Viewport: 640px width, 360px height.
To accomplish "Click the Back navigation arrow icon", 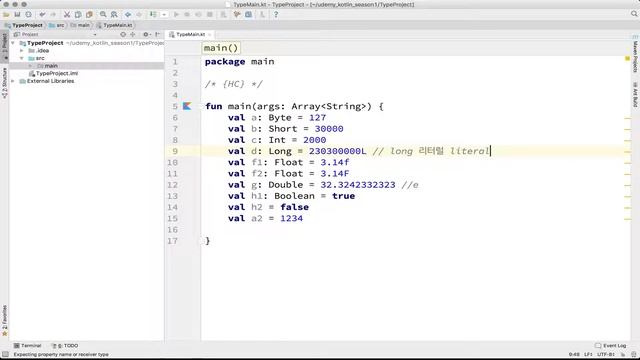I will 128,15.
